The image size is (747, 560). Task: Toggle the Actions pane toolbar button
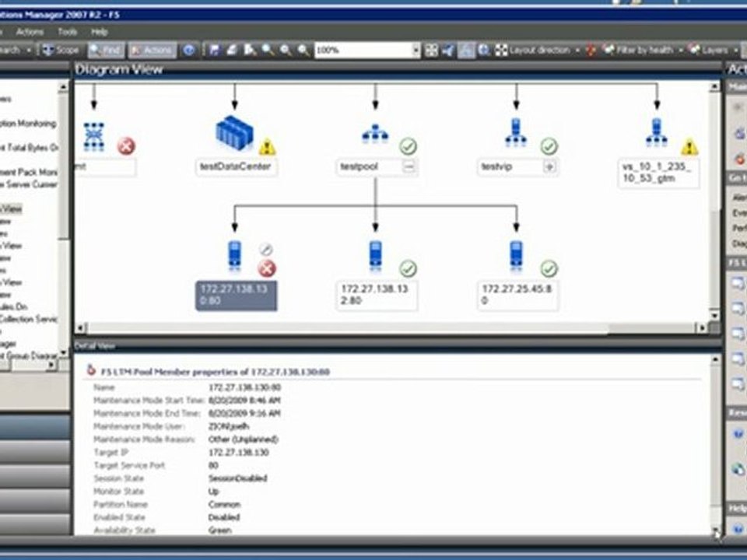(x=152, y=50)
